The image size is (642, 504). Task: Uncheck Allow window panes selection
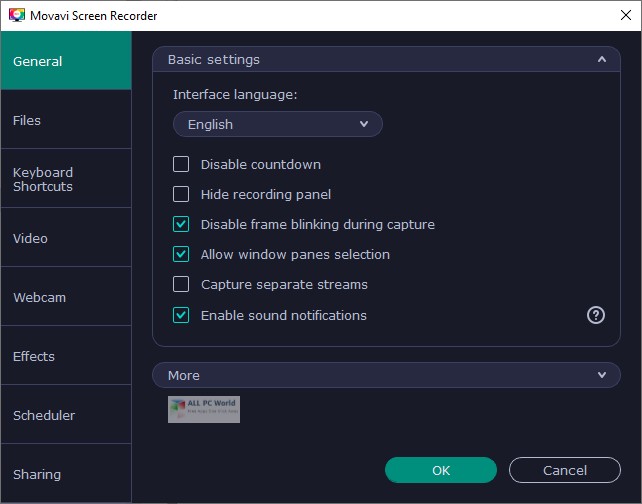tap(181, 254)
